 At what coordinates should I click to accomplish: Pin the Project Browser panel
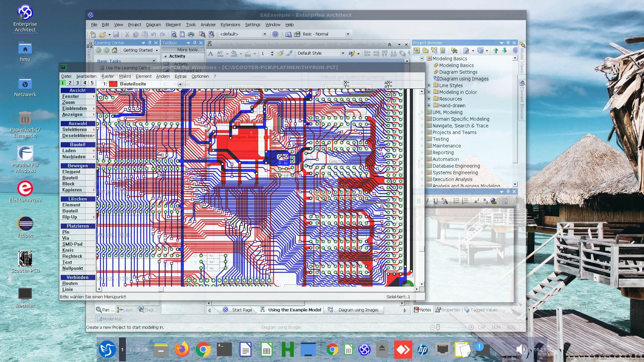tap(508, 43)
